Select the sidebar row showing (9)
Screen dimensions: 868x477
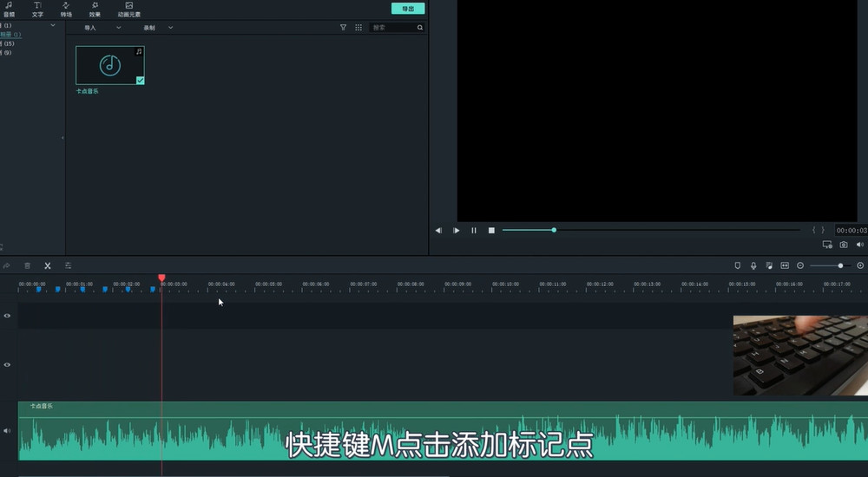pos(6,53)
